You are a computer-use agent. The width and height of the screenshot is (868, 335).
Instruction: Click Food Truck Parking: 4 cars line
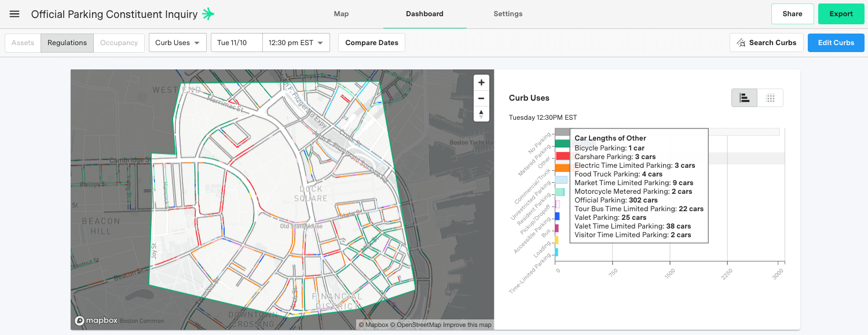[618, 174]
